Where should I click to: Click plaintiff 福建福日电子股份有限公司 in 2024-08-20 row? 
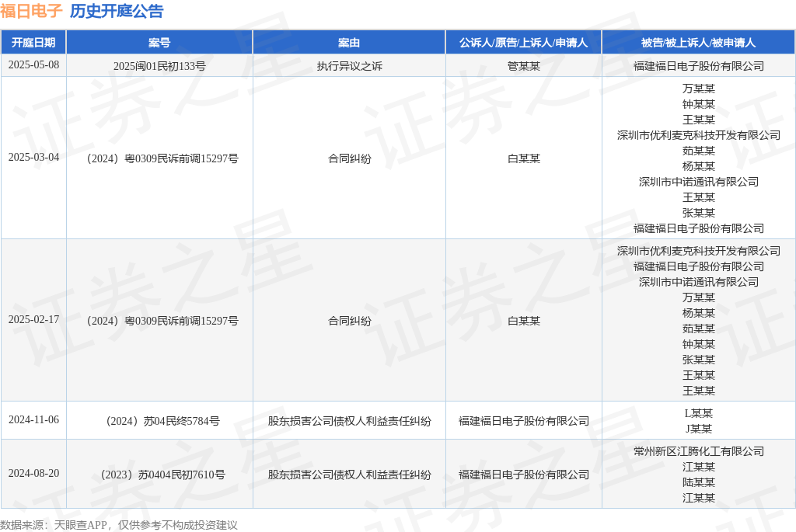(x=524, y=475)
